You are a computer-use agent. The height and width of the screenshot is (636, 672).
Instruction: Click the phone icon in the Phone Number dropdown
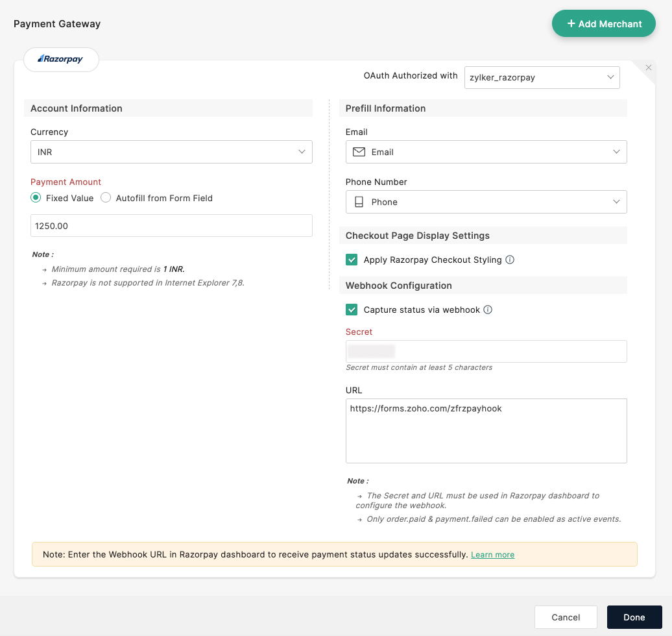tap(359, 202)
